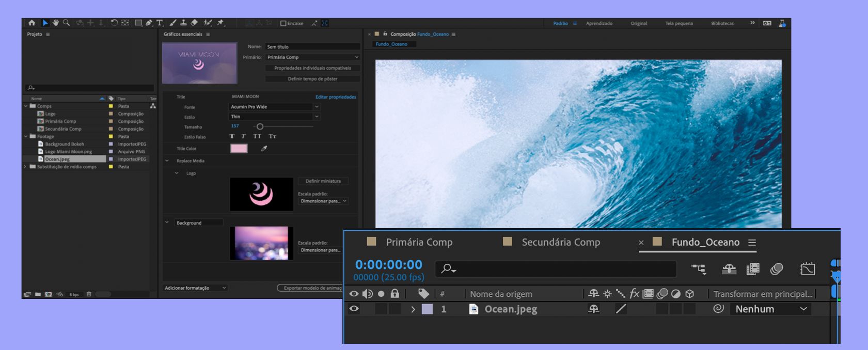
Task: Select the Brush tool
Action: (172, 23)
